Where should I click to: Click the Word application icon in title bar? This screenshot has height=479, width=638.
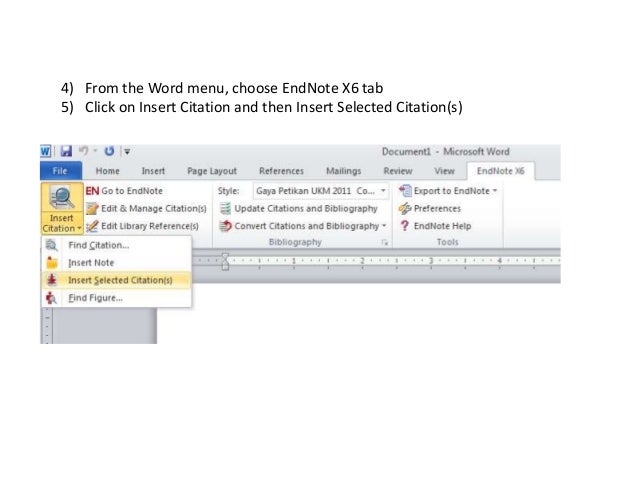point(46,151)
